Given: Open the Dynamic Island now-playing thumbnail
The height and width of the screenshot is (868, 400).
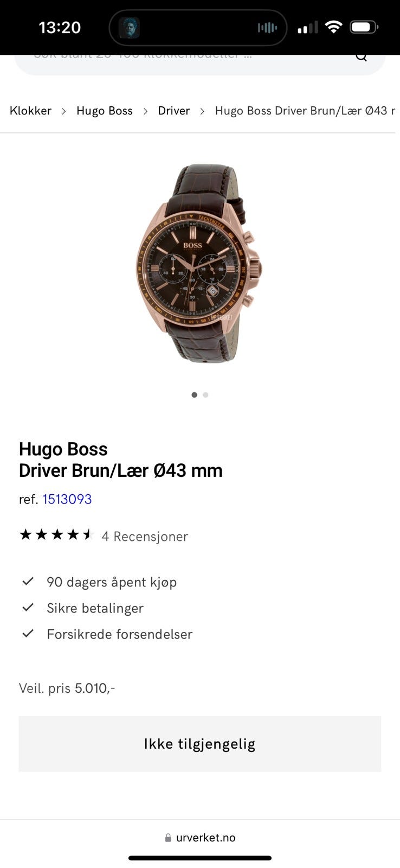Looking at the screenshot, I should (x=129, y=28).
